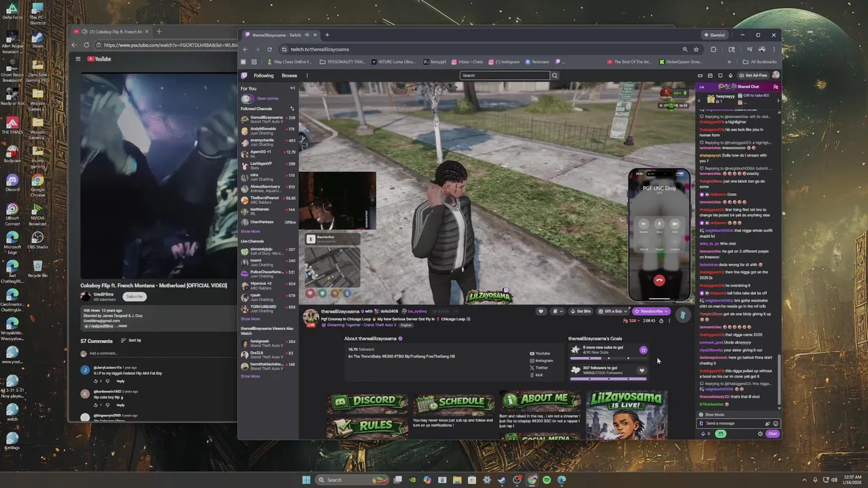
Task: Click the streamer's profile avatar below video
Action: [x=311, y=317]
